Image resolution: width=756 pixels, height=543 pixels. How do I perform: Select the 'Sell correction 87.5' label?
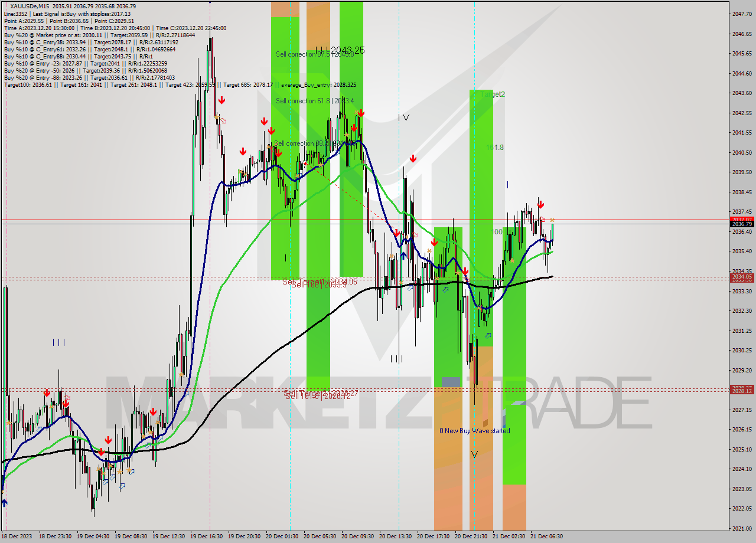315,54
